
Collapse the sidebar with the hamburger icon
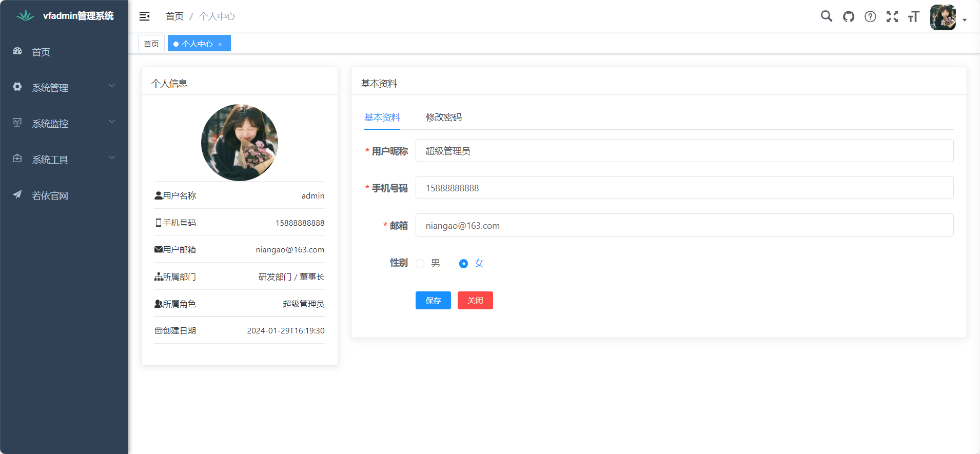coord(145,16)
